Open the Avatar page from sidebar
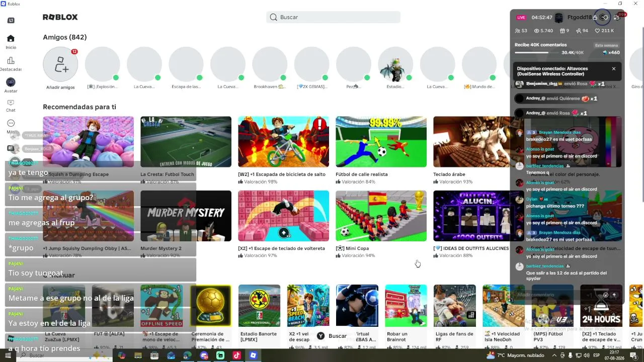The image size is (644, 362). (x=11, y=82)
